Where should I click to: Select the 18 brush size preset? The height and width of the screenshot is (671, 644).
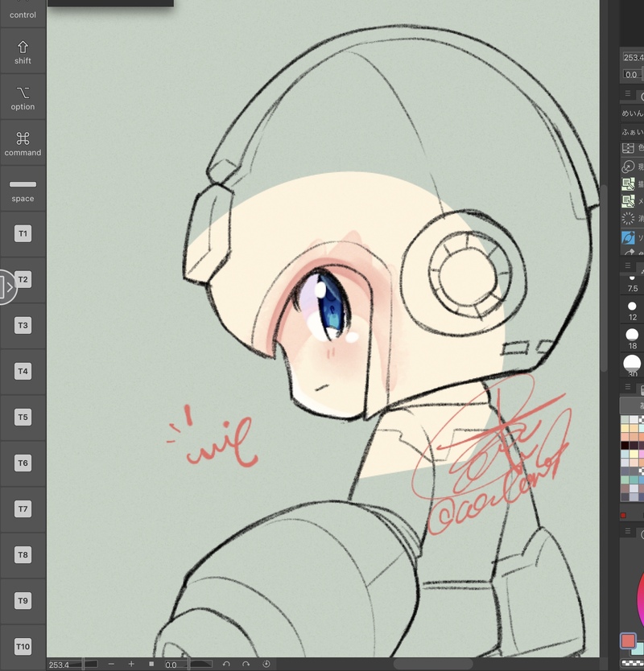coord(633,339)
